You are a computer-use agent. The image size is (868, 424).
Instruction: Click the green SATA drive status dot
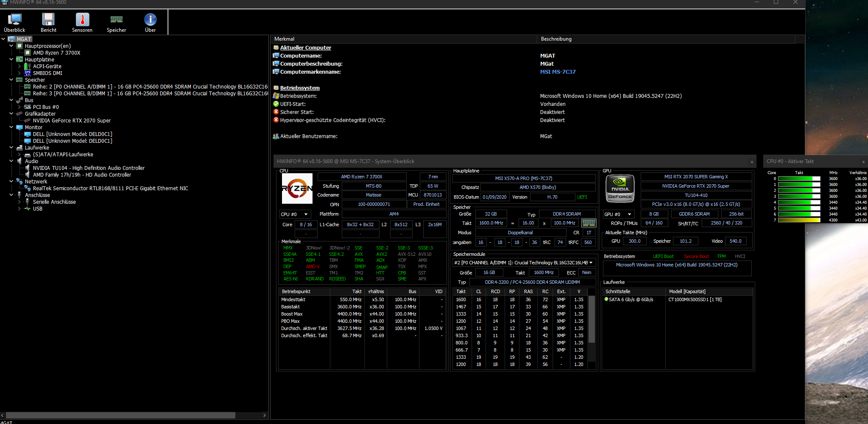pyautogui.click(x=606, y=299)
